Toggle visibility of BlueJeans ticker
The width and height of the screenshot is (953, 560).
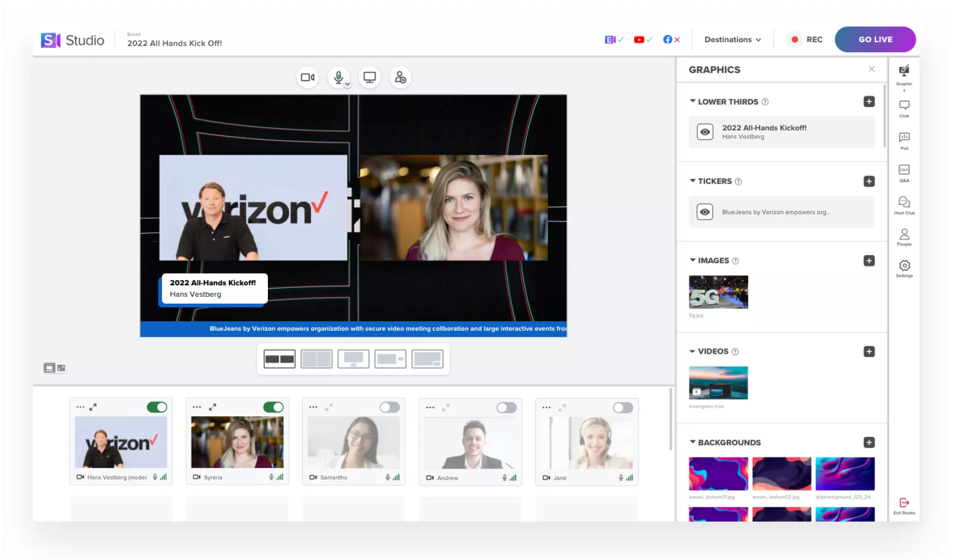point(705,212)
